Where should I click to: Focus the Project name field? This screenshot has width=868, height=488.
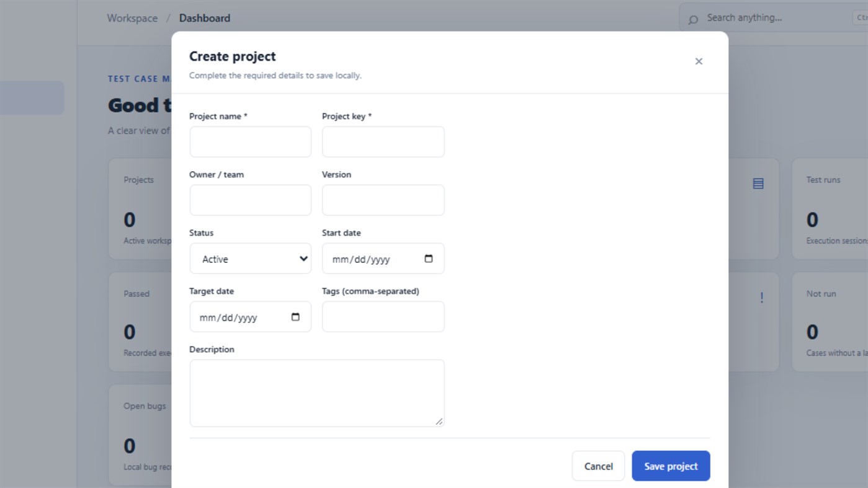tap(251, 142)
